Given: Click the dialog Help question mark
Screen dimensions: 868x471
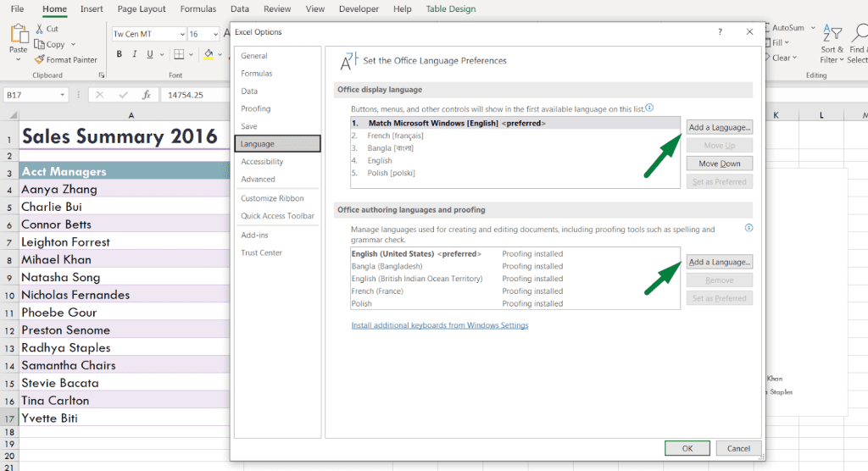Looking at the screenshot, I should [720, 32].
